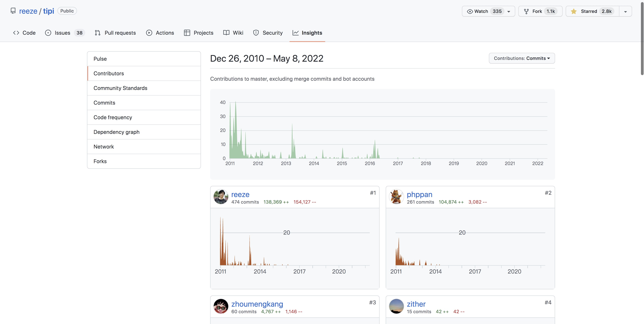Click reeze's avatar thumbnail
This screenshot has height=324, width=644.
(x=221, y=197)
